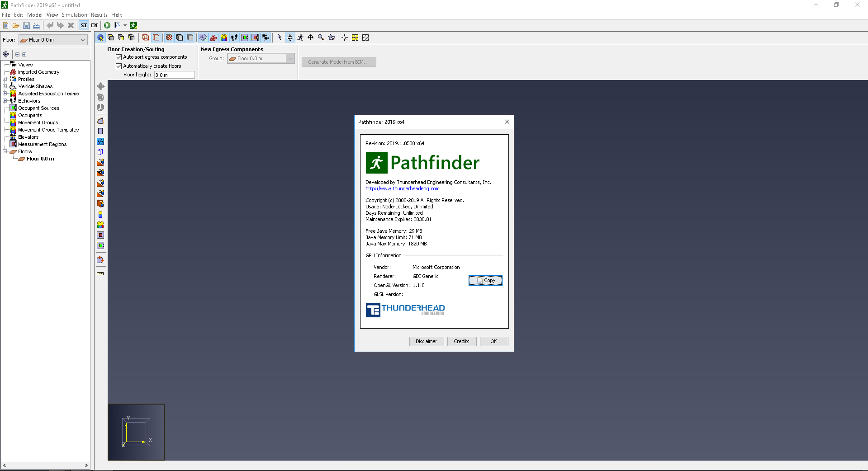Choose the arrow selection tool
Image resolution: width=868 pixels, height=471 pixels.
[x=279, y=38]
